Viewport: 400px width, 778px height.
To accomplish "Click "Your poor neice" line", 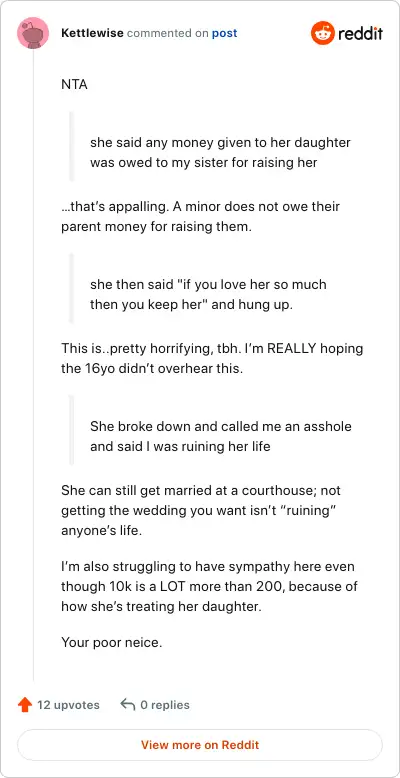I will tap(112, 643).
